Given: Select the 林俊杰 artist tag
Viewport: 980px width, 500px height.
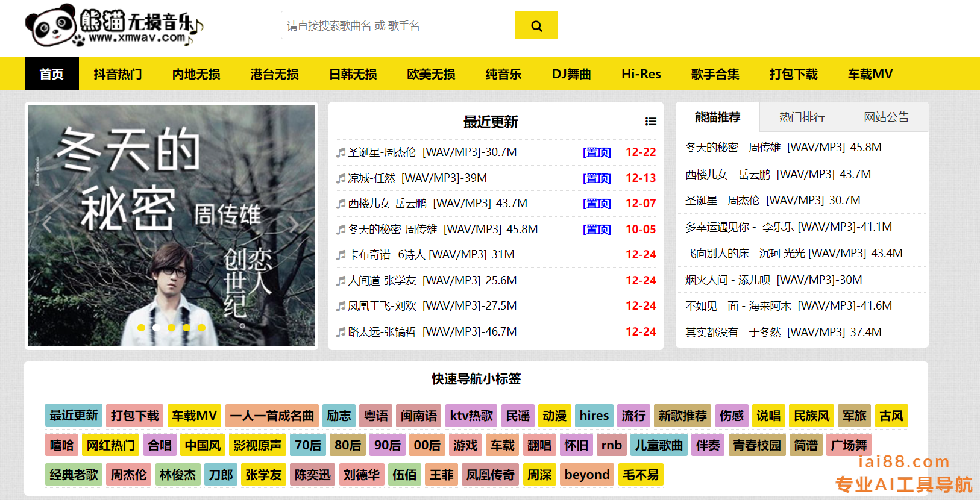Looking at the screenshot, I should [178, 475].
